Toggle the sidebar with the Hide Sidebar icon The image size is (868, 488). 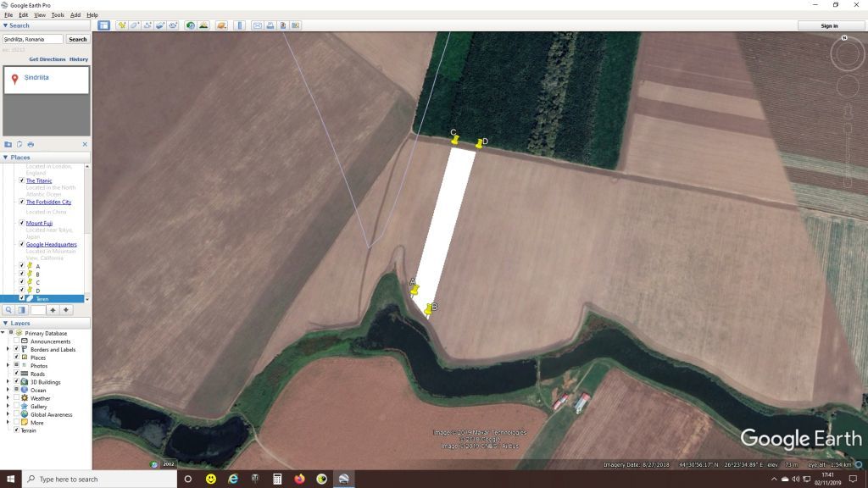(103, 25)
